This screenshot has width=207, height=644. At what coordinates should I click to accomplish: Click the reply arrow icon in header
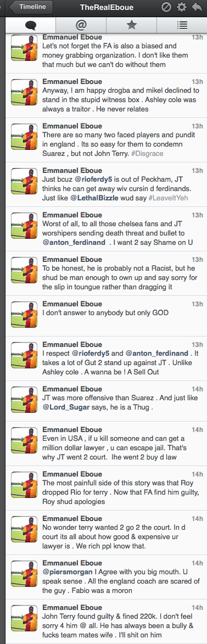click(x=197, y=7)
